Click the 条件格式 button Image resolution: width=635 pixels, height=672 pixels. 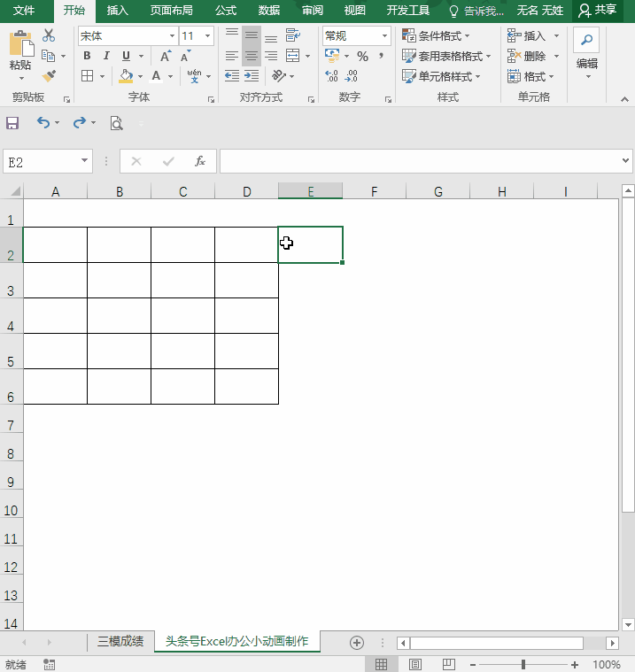click(436, 36)
